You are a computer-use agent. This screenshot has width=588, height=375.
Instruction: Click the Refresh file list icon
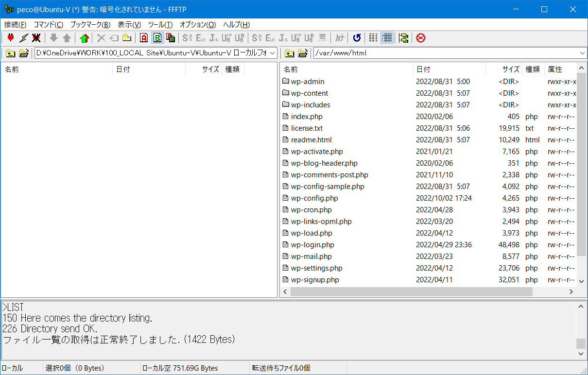point(357,38)
